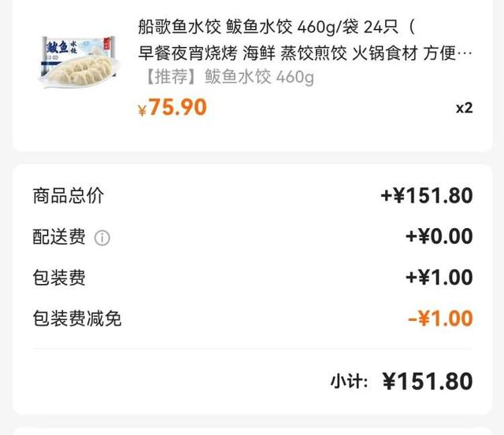504x435 pixels.
Task: Select the 鲅鱼水饺 460g spec text
Action: [259, 77]
